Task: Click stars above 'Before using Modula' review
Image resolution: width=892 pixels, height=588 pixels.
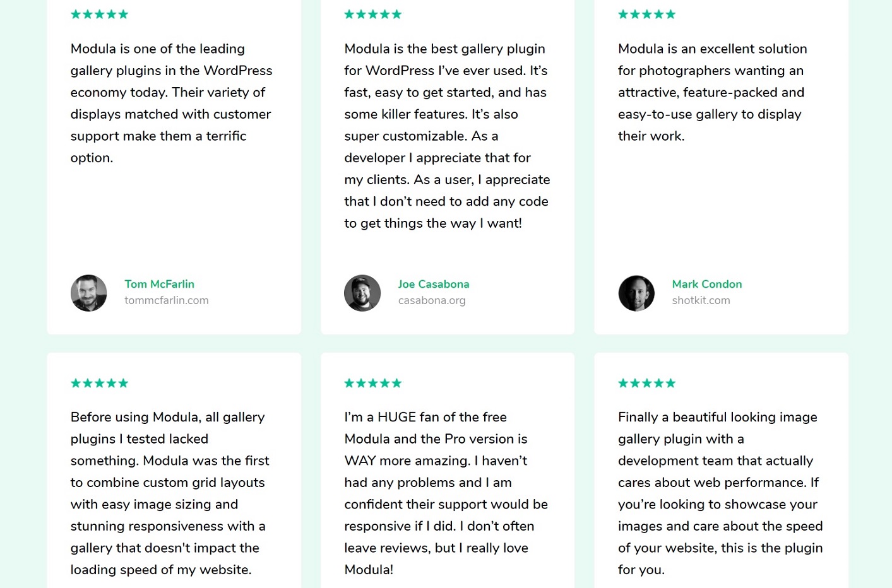Action: pyautogui.click(x=99, y=383)
